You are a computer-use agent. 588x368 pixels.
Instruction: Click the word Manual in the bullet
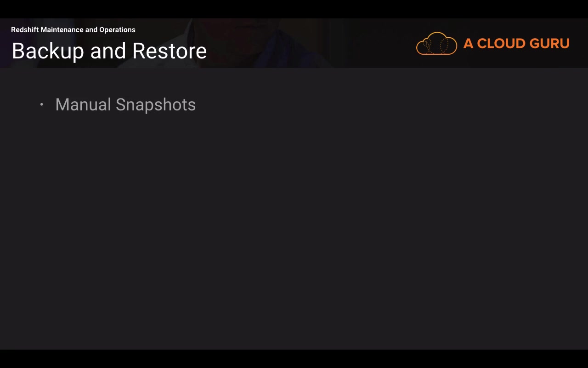[83, 104]
